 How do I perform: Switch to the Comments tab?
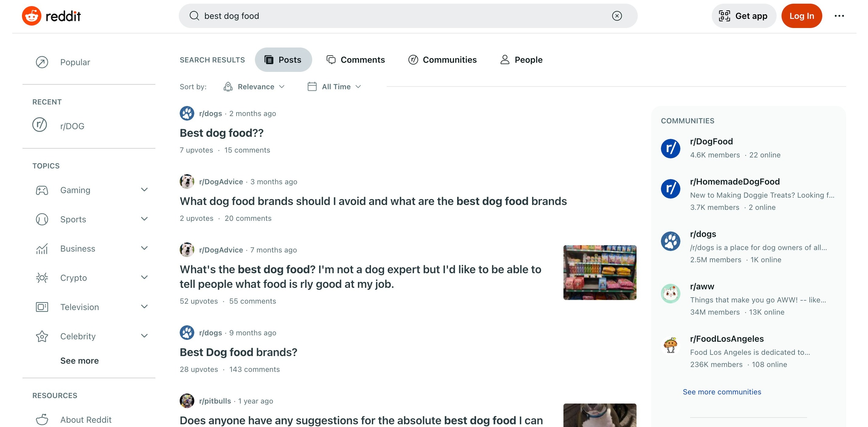355,60
